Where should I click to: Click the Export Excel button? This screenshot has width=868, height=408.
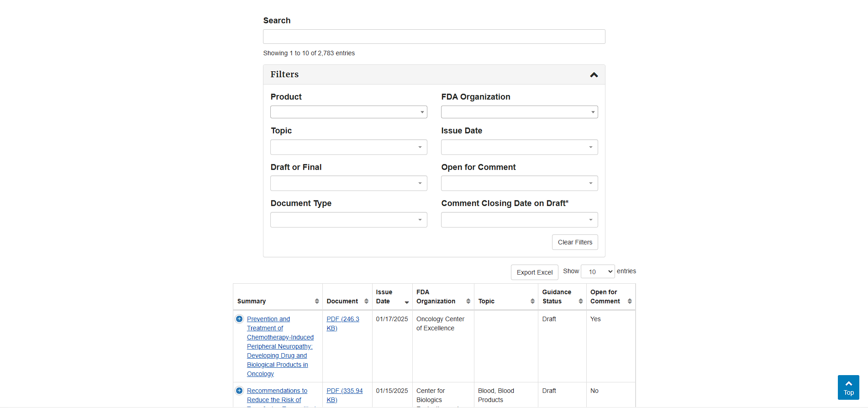click(534, 272)
